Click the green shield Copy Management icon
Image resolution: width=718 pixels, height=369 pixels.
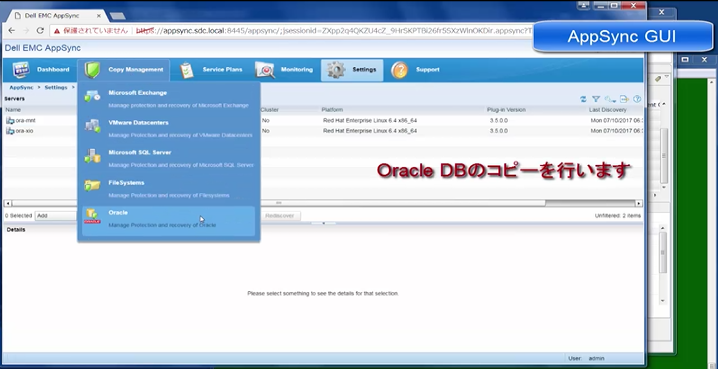point(92,70)
